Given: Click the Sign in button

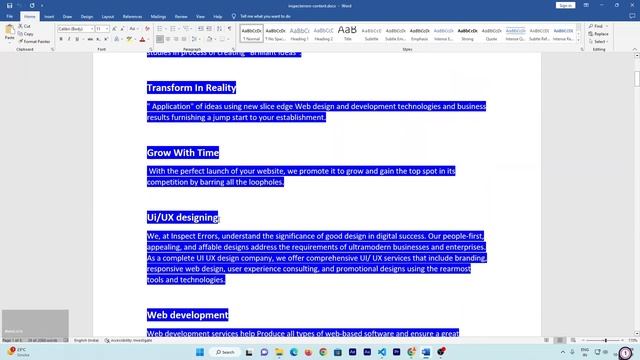Looking at the screenshot, I should [565, 5].
